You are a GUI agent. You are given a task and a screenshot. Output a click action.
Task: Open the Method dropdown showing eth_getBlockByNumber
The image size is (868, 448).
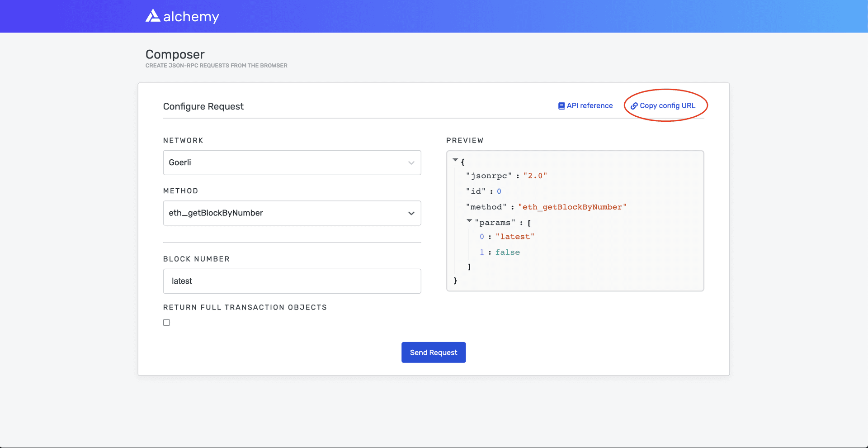[292, 213]
